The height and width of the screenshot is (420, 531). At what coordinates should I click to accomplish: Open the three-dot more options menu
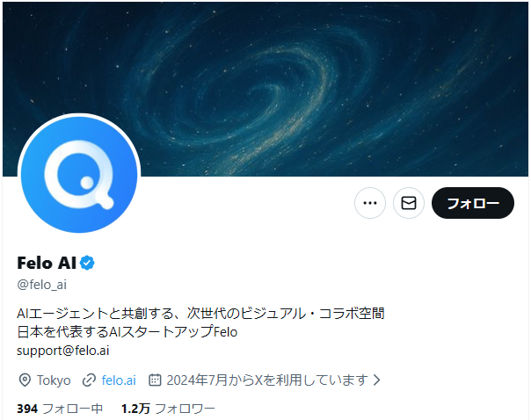370,203
